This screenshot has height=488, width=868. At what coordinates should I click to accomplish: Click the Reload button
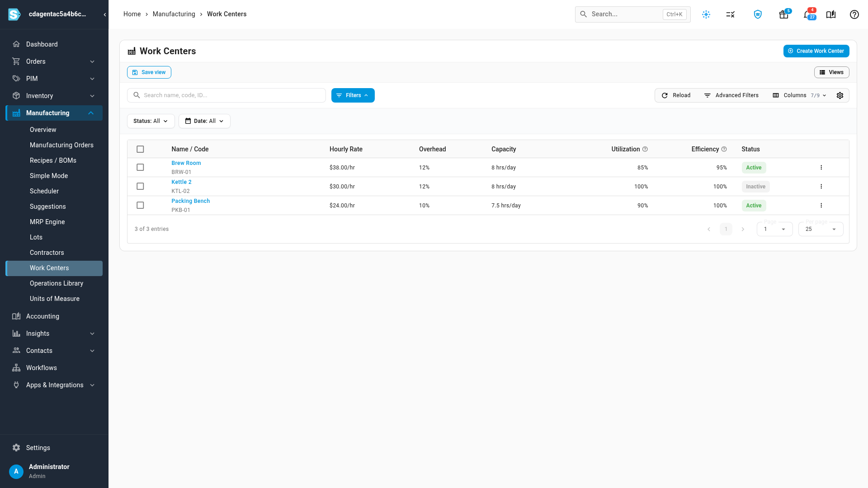click(x=676, y=95)
